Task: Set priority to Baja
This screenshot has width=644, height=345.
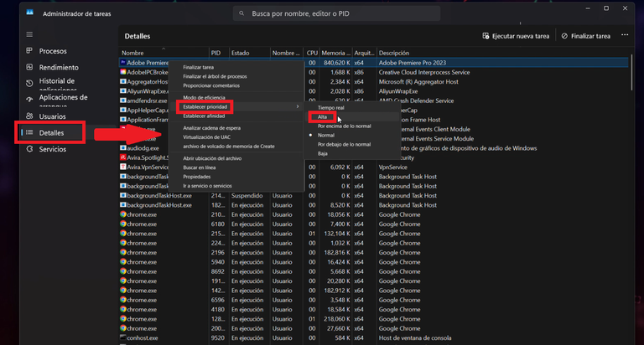Action: 322,153
